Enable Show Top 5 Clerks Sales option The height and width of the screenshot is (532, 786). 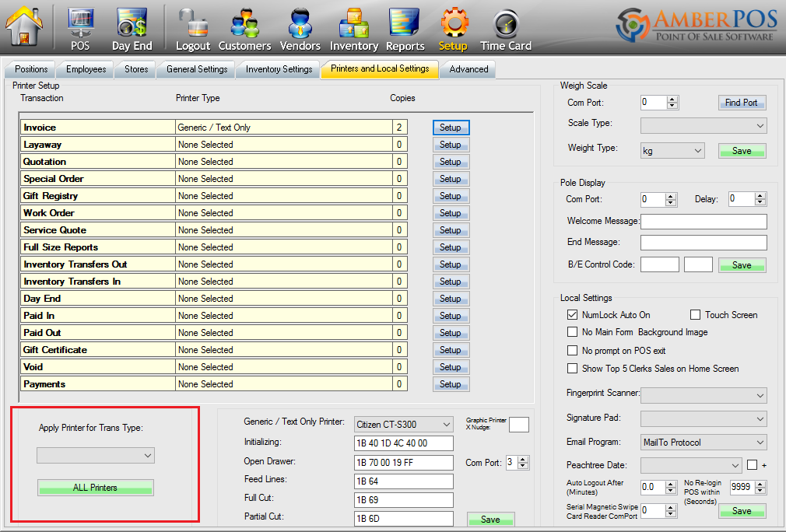(572, 368)
